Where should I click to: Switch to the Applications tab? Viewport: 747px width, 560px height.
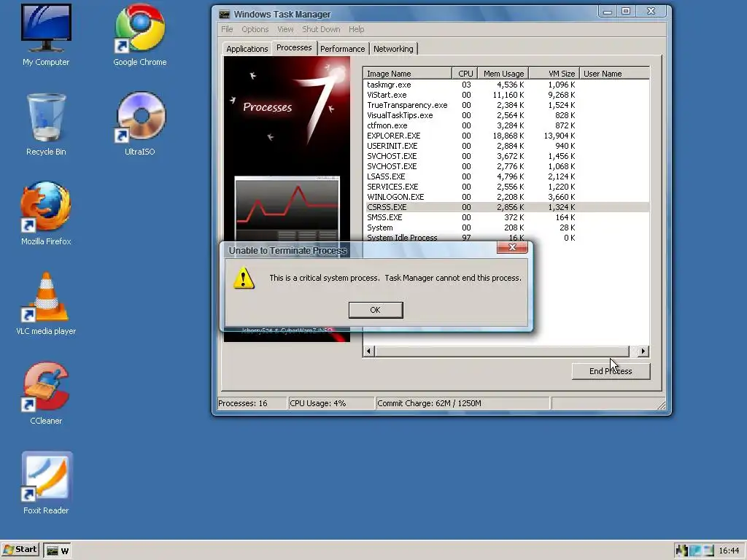click(247, 49)
